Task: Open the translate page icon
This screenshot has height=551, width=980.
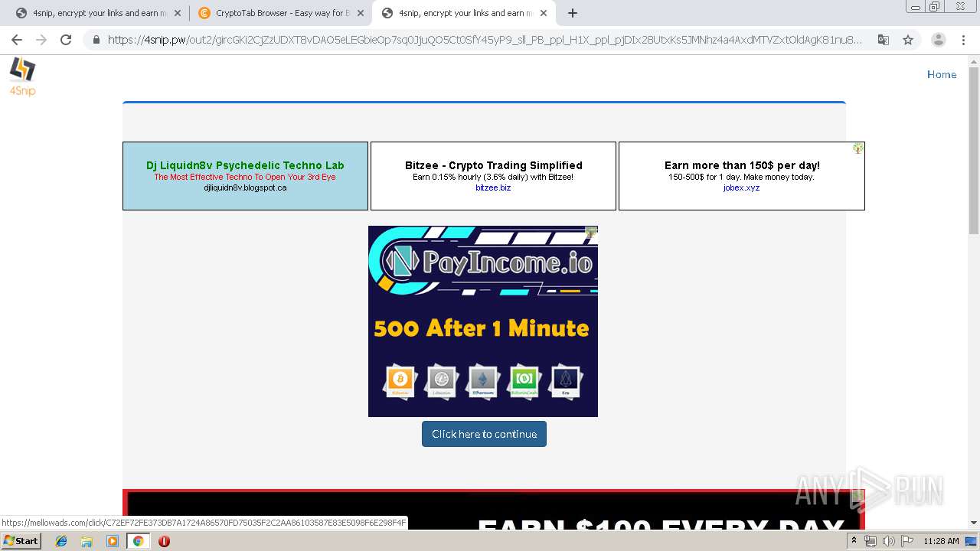Action: pyautogui.click(x=883, y=40)
